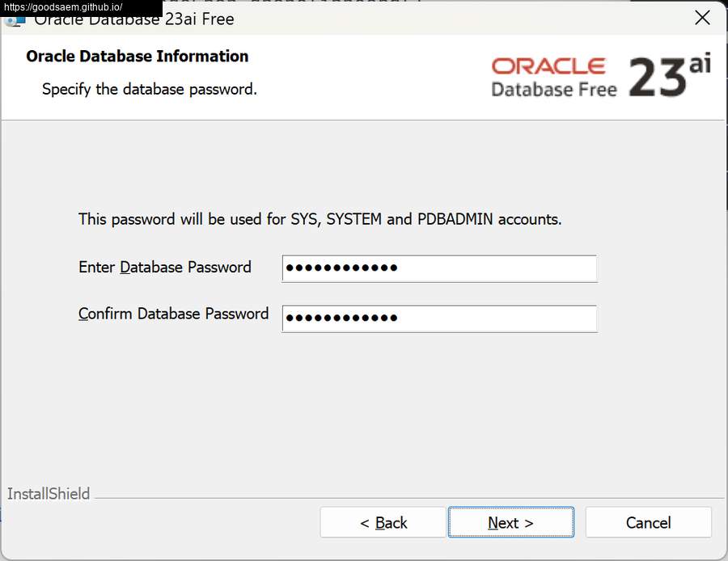
Task: Click the masked dots in confirm password box
Action: pos(341,318)
